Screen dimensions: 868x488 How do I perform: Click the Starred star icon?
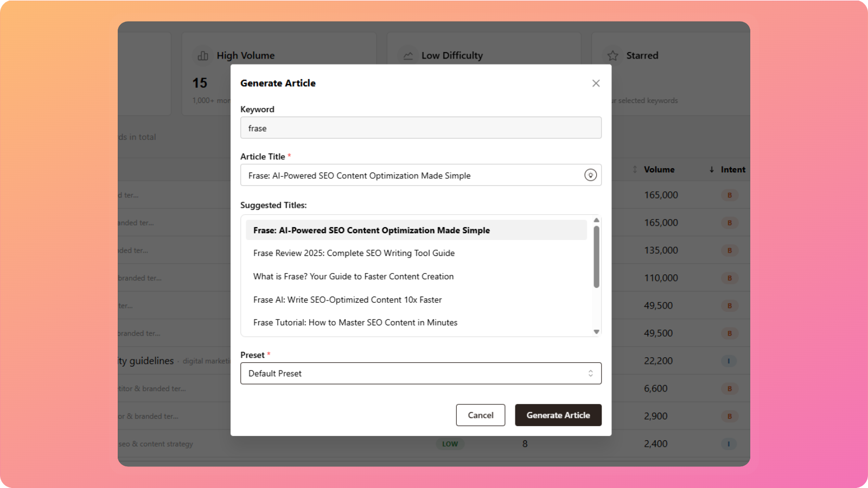tap(612, 56)
